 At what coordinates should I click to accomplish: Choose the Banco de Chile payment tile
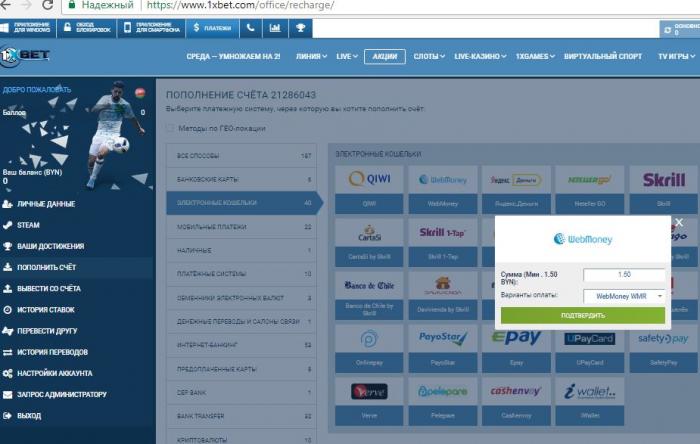(369, 296)
